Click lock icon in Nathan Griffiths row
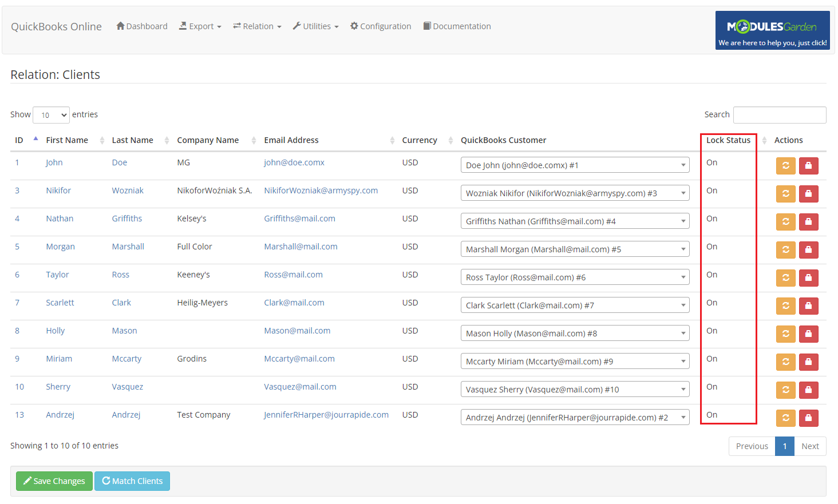This screenshot has height=504, width=838. [x=808, y=221]
